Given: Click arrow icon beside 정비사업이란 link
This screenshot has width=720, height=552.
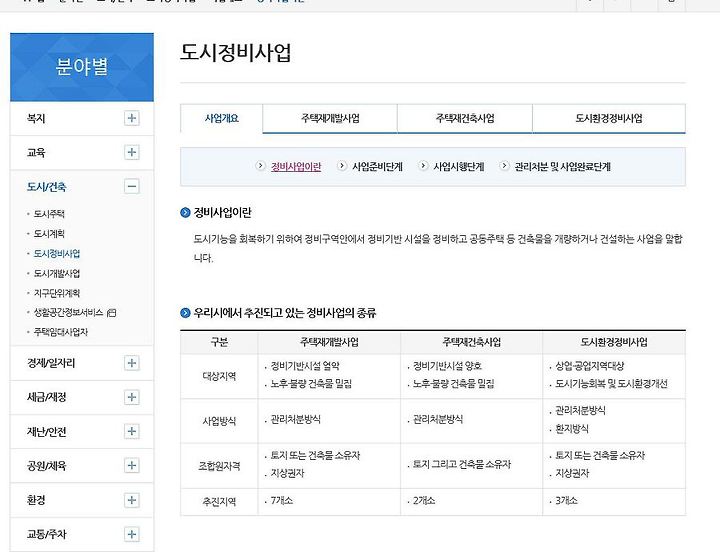Looking at the screenshot, I should (260, 165).
